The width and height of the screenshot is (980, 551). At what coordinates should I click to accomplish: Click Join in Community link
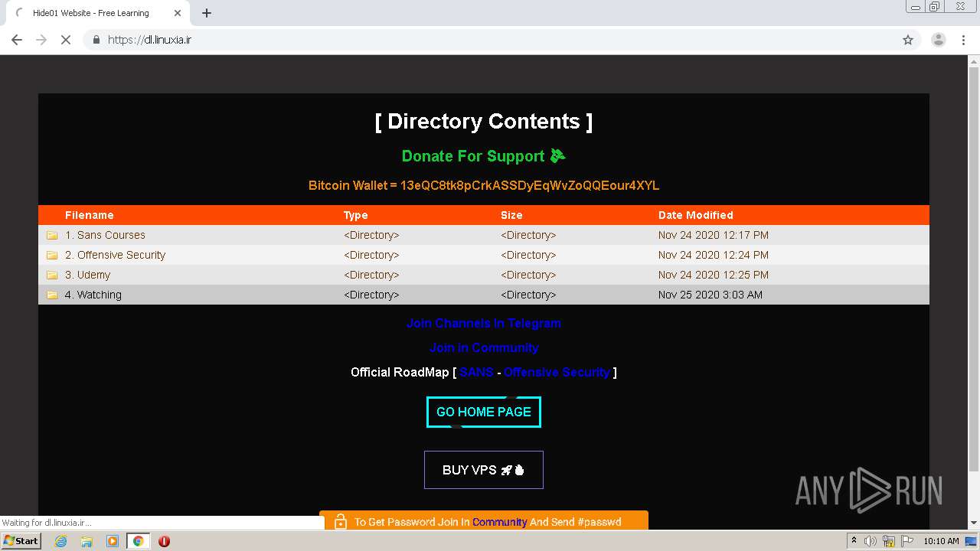484,347
